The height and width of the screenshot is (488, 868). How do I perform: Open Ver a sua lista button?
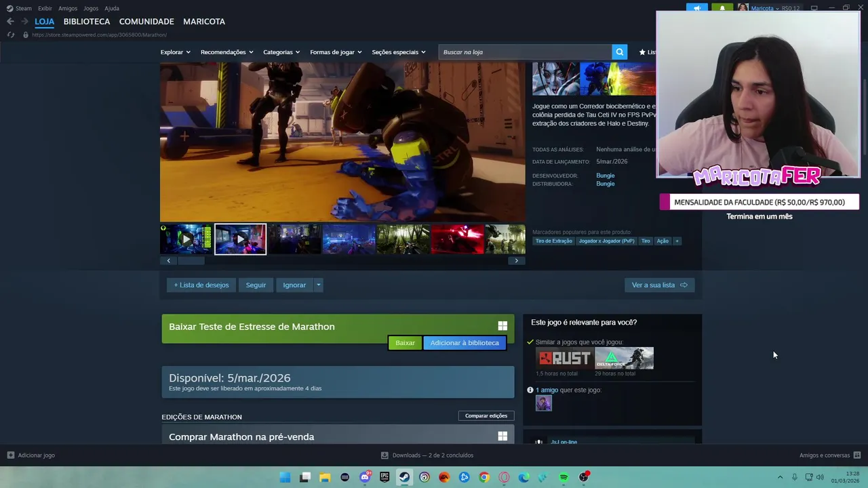[x=660, y=285]
